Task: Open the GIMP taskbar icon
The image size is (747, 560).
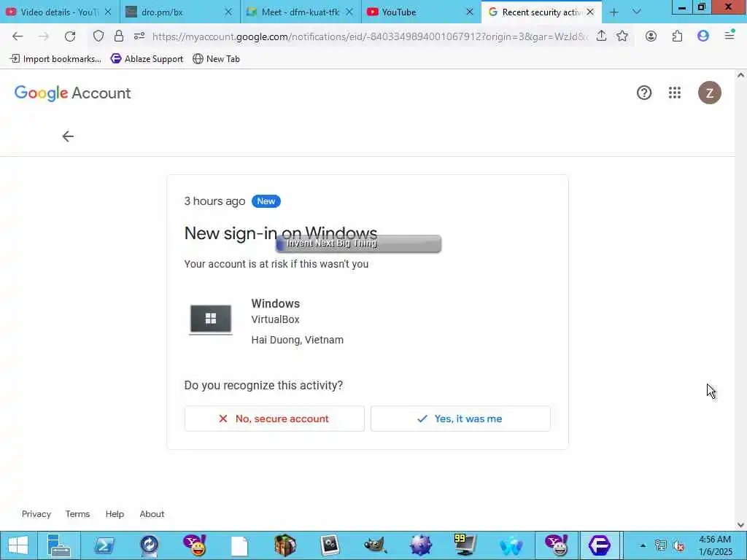Action: click(375, 545)
